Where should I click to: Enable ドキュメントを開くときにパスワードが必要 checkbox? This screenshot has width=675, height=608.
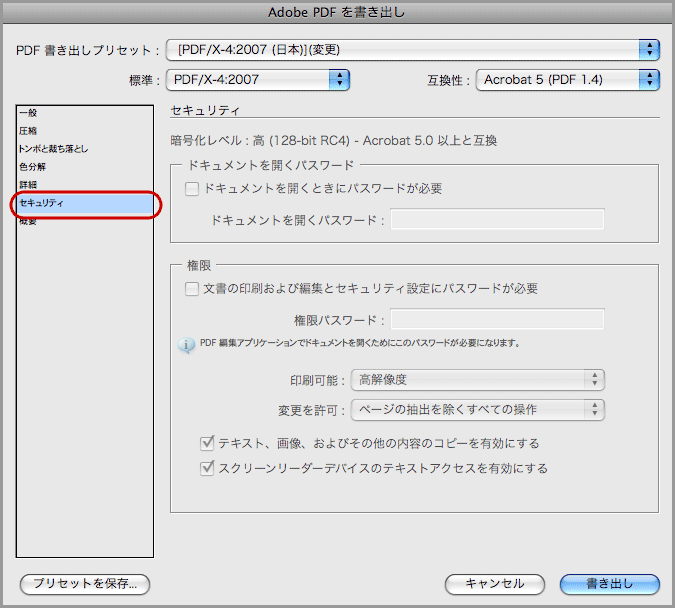[x=192, y=189]
